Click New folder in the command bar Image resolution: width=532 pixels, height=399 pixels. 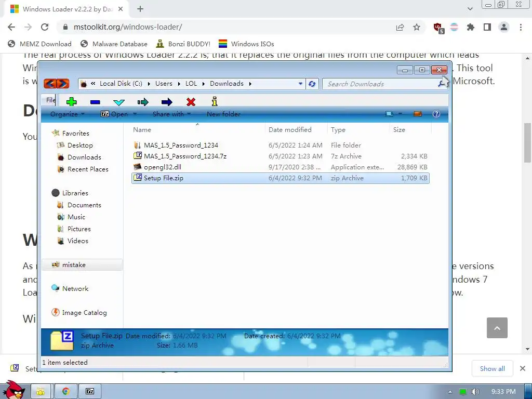(x=223, y=114)
